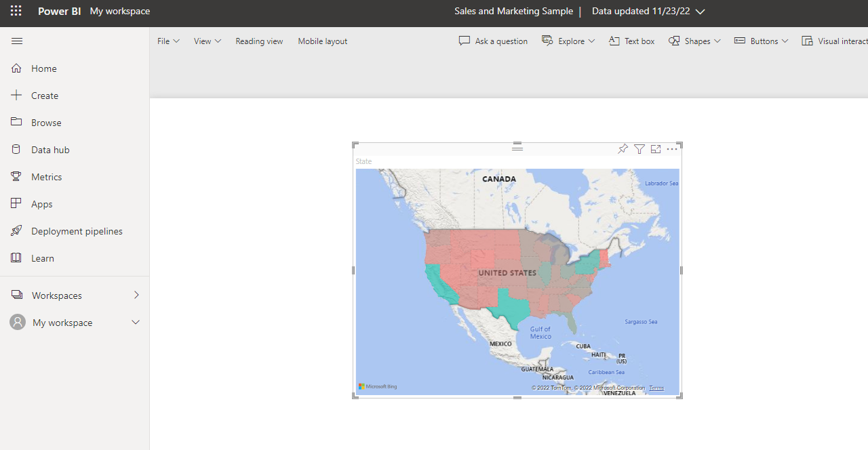Image resolution: width=868 pixels, height=450 pixels.
Task: Open the View menu
Action: (x=208, y=41)
